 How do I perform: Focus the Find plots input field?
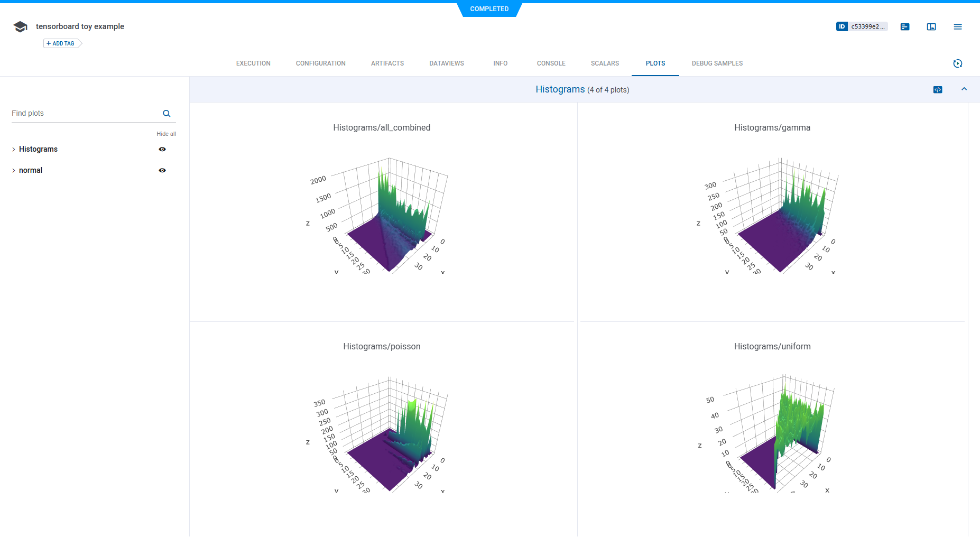pyautogui.click(x=85, y=114)
